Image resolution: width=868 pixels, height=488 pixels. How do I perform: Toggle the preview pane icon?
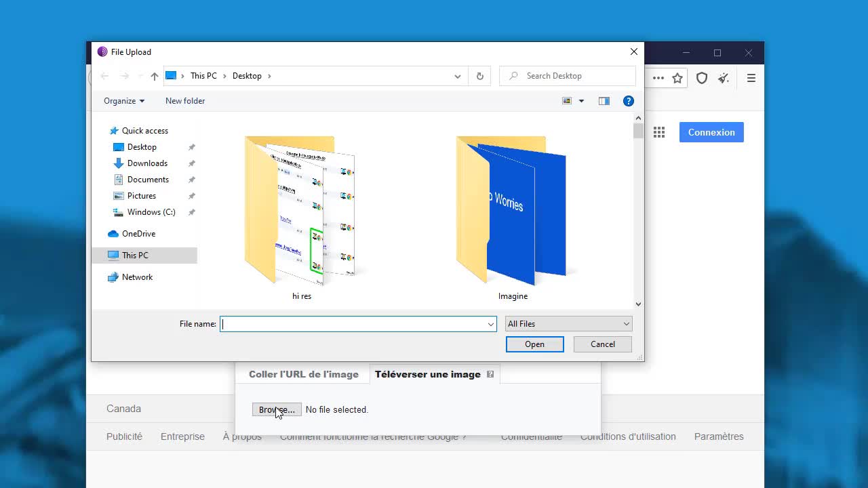point(604,101)
